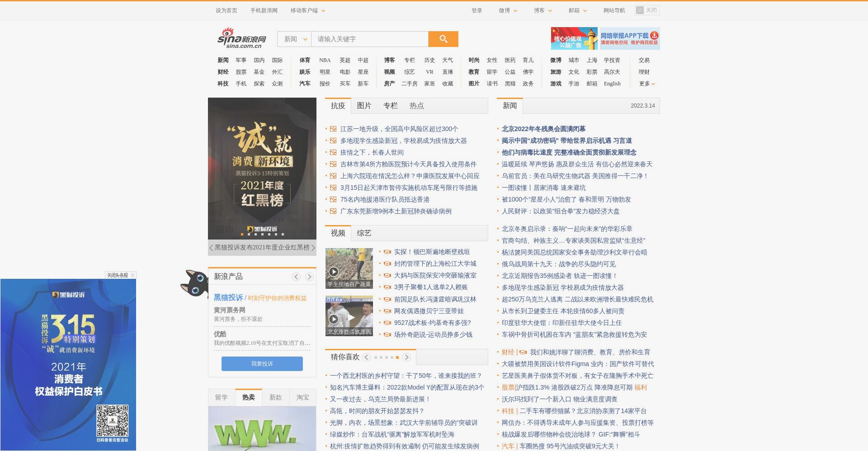Click previous arrow in 新浪产品 panel

click(296, 277)
